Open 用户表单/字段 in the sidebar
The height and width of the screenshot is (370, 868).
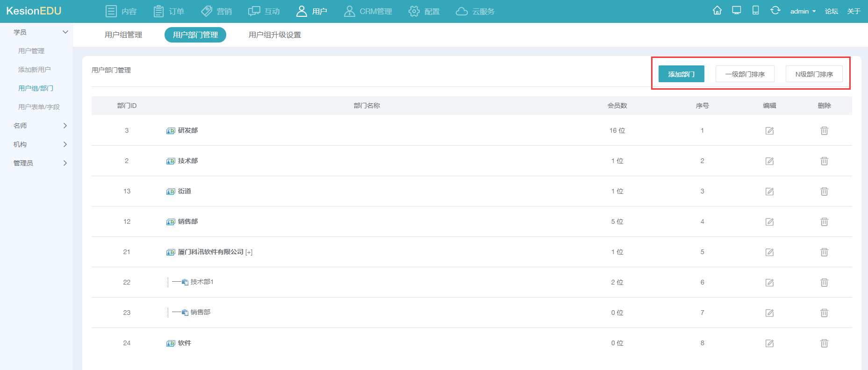39,107
